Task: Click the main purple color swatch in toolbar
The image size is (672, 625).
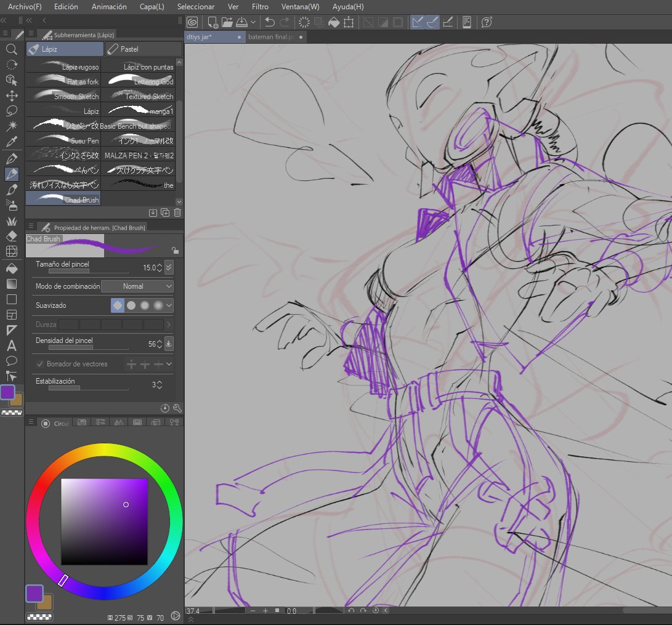Action: pyautogui.click(x=7, y=392)
